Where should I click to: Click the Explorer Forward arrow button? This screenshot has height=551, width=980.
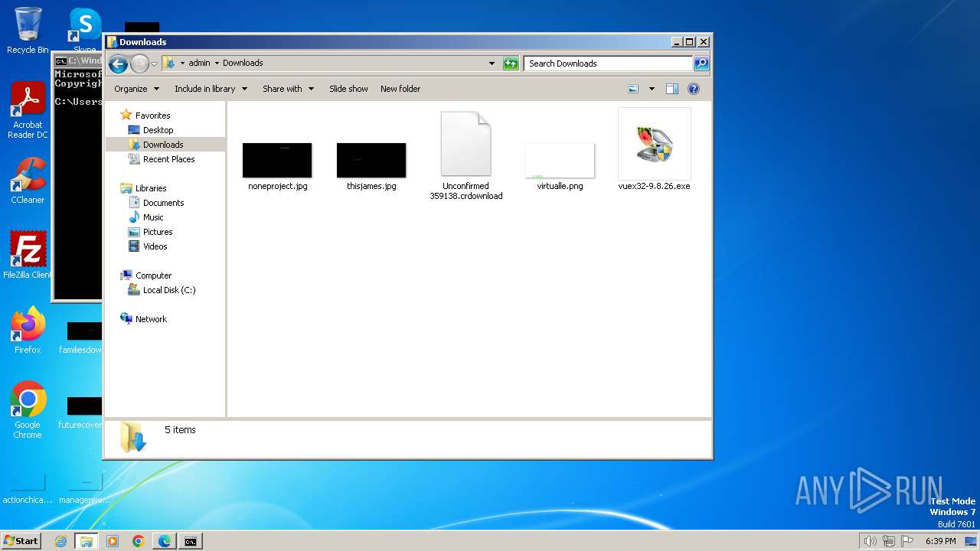tap(139, 64)
